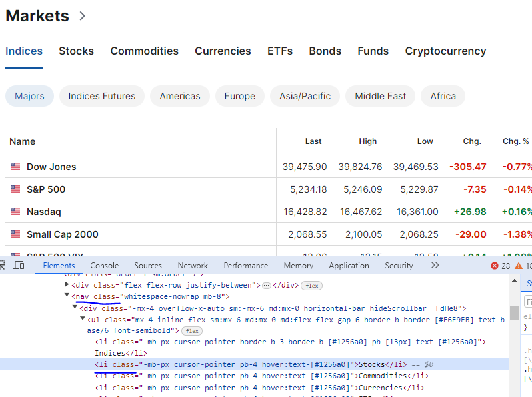532x397 pixels.
Task: Open the Commodities tab
Action: [x=144, y=51]
